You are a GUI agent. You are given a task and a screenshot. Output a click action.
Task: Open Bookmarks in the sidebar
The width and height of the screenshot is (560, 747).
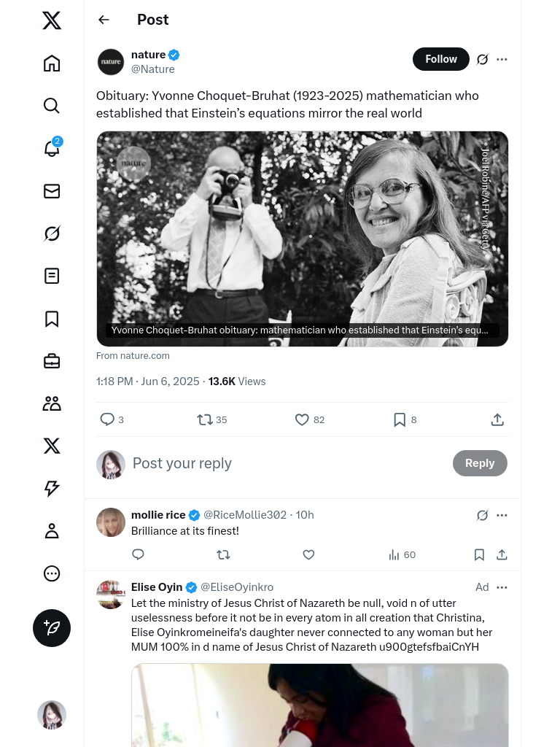[x=52, y=319]
